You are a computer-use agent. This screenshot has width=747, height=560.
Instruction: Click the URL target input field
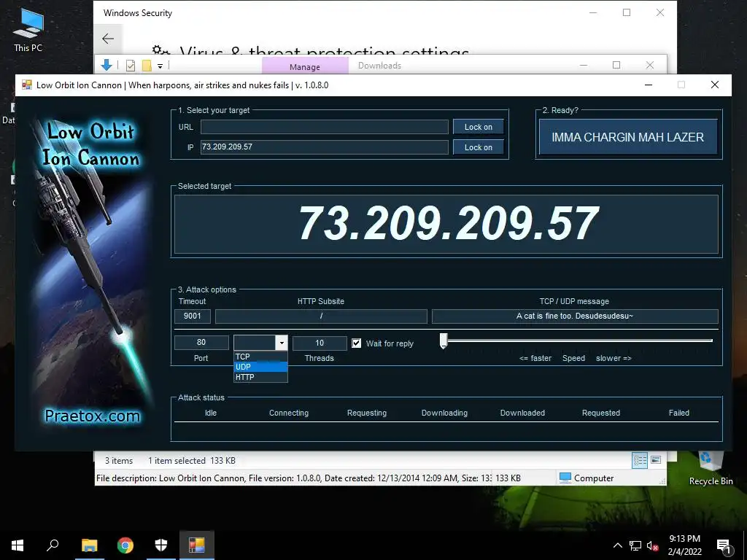(325, 127)
